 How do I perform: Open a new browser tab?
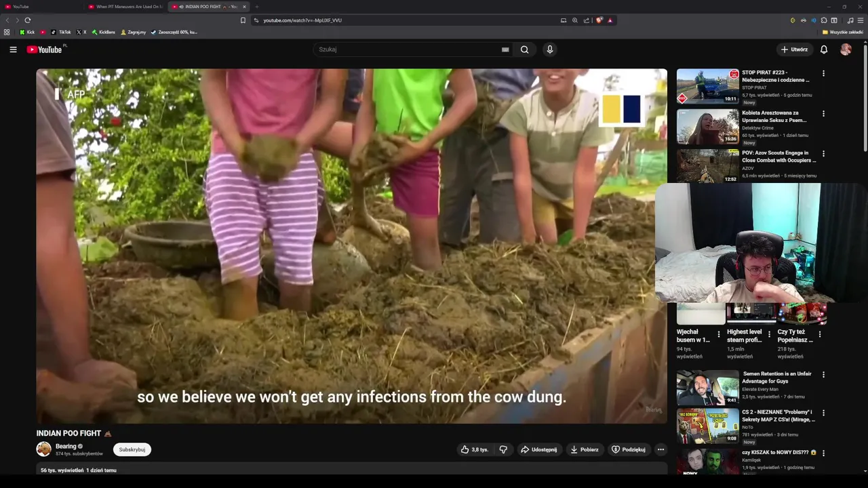pyautogui.click(x=257, y=7)
